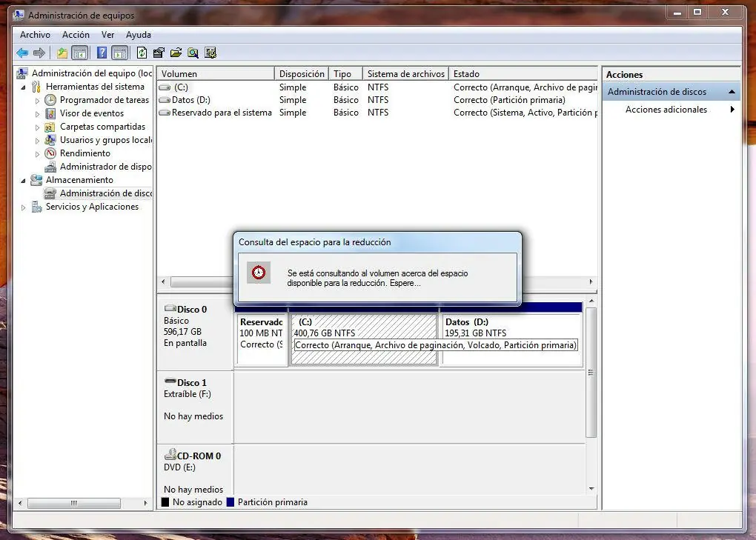Click the Up one level folder icon
The width and height of the screenshot is (756, 540).
pos(62,53)
